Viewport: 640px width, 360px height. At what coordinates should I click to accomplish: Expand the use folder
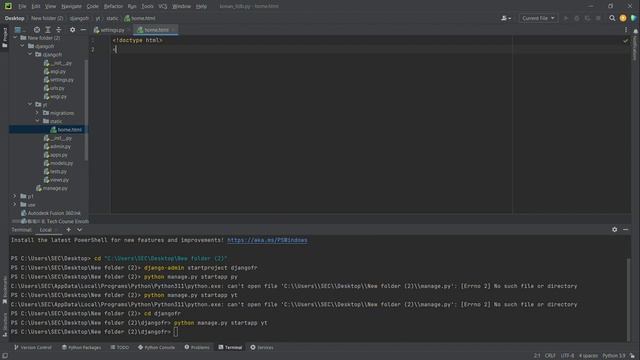point(15,204)
